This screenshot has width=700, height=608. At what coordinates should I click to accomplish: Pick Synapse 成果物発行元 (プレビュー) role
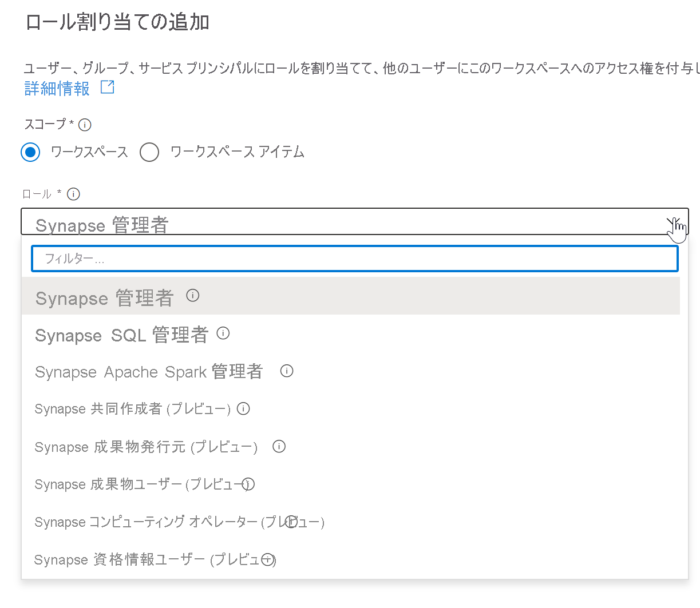pos(146,447)
